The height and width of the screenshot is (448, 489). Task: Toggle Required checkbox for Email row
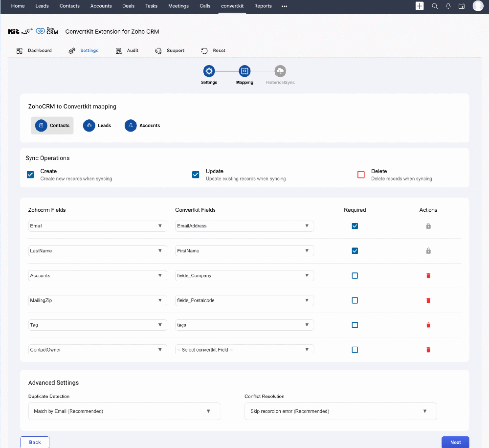[x=355, y=226]
